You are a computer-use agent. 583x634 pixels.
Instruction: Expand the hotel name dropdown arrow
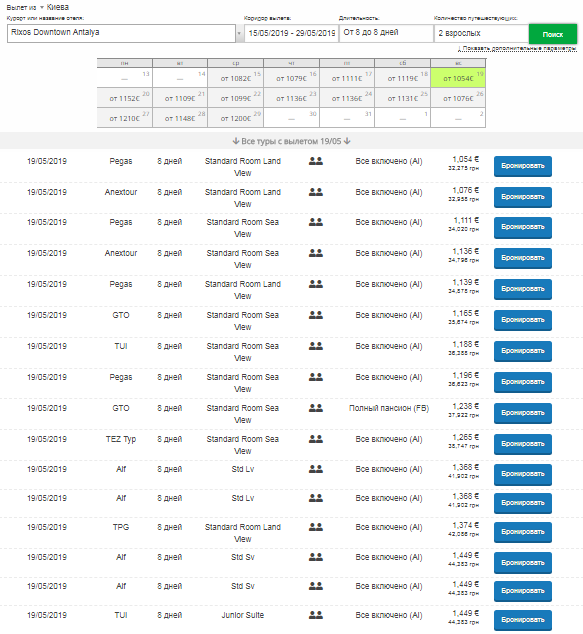[x=239, y=34]
